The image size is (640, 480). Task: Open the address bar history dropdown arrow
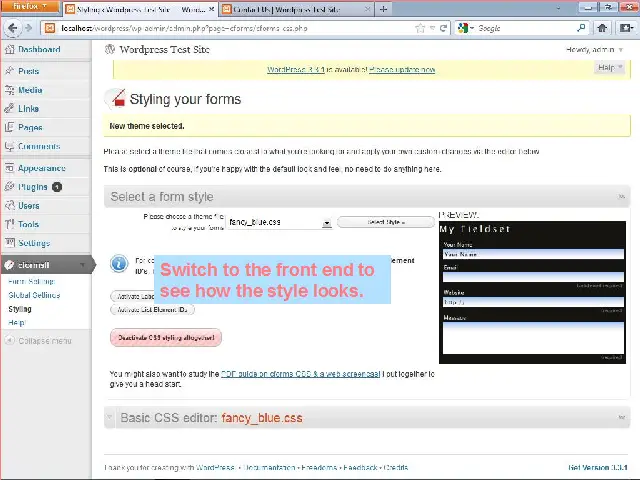click(x=432, y=28)
